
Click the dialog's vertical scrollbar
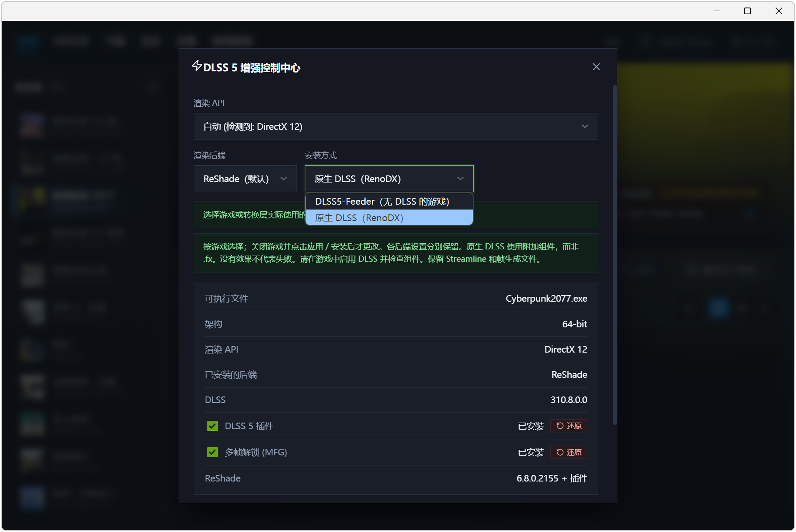[615, 256]
